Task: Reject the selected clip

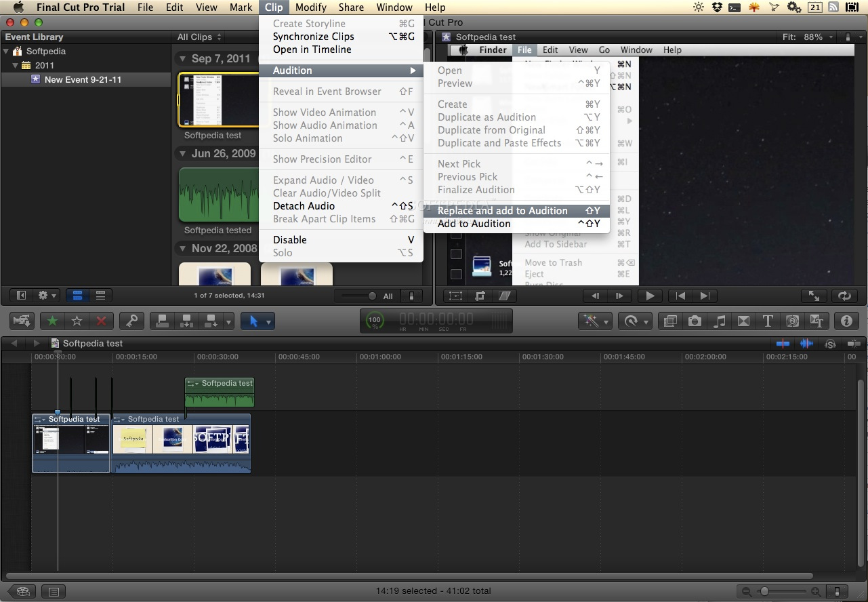Action: [x=100, y=320]
